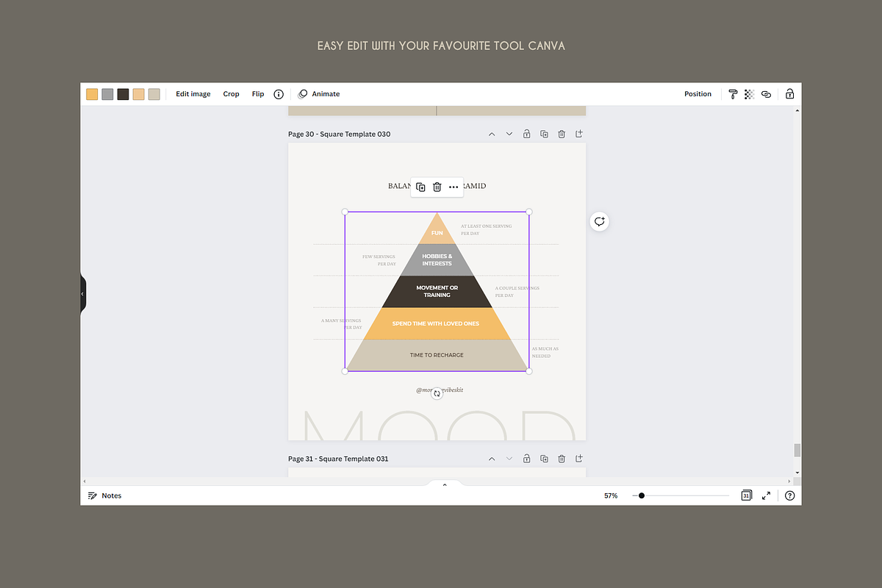This screenshot has height=588, width=882.
Task: Open the Position panel
Action: (698, 94)
